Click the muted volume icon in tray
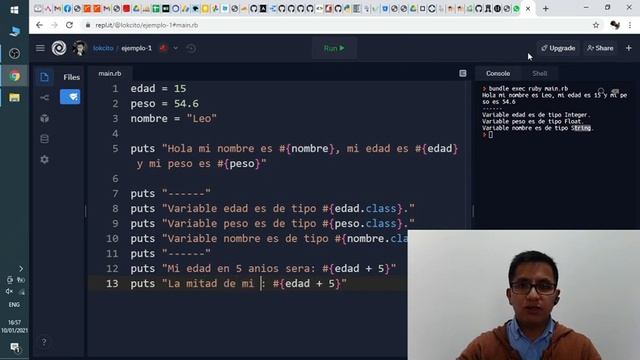The width and height of the screenshot is (640, 360). 9,291
